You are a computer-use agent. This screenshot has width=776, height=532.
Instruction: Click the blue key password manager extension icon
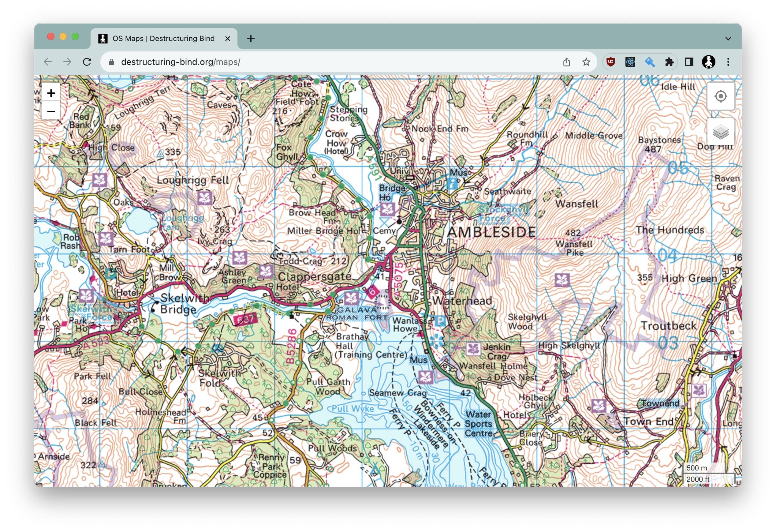(650, 62)
